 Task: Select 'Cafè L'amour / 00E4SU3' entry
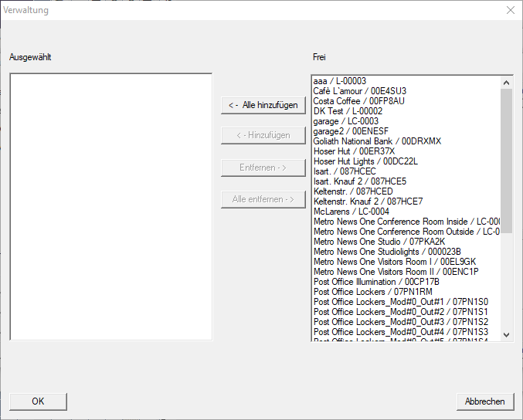pos(359,91)
